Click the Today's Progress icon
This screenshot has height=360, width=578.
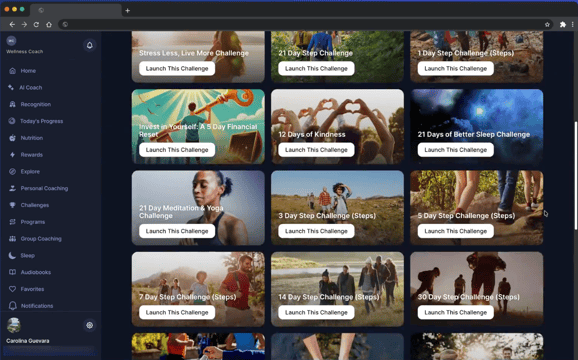point(13,121)
